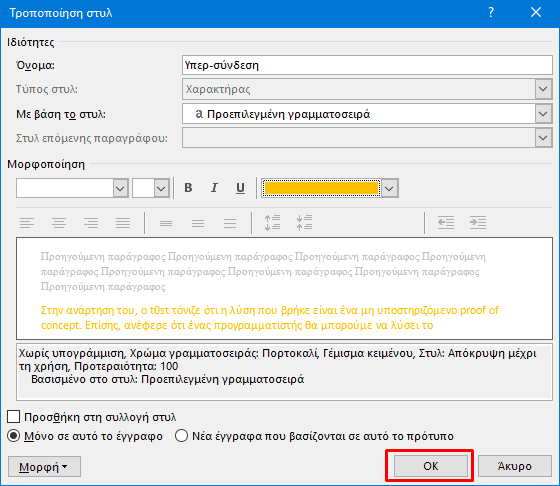Toggle Italic formatting button
Screen dimensions: 560x486
(214, 188)
